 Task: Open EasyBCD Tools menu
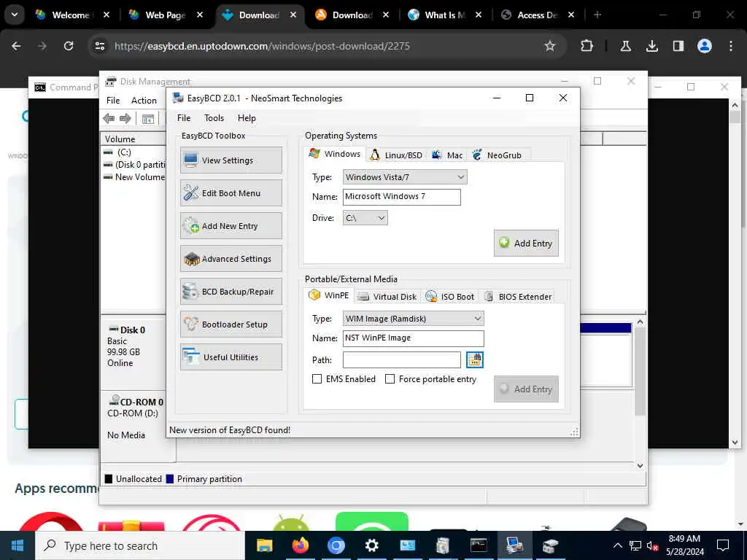(x=214, y=118)
